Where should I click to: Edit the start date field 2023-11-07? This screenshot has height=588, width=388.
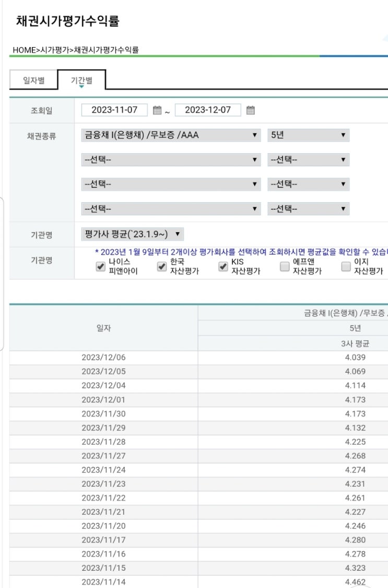pyautogui.click(x=114, y=110)
